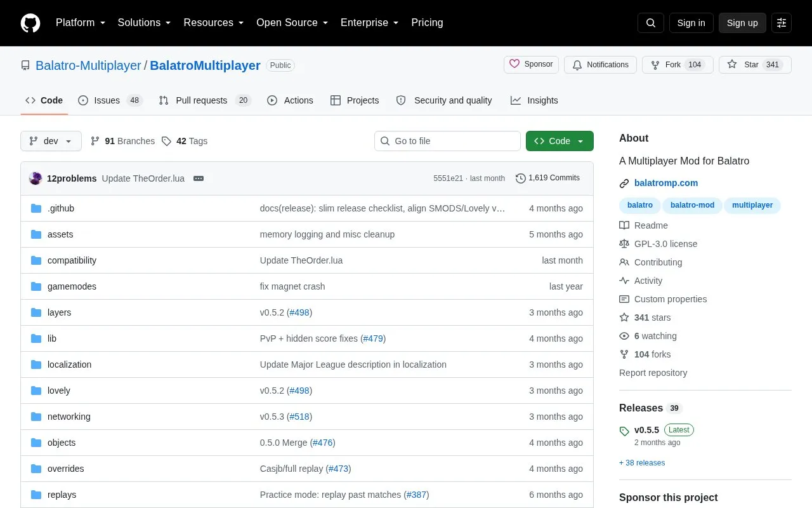Viewport: 812px width, 508px height.
Task: Open the search magnifier icon
Action: 651,23
